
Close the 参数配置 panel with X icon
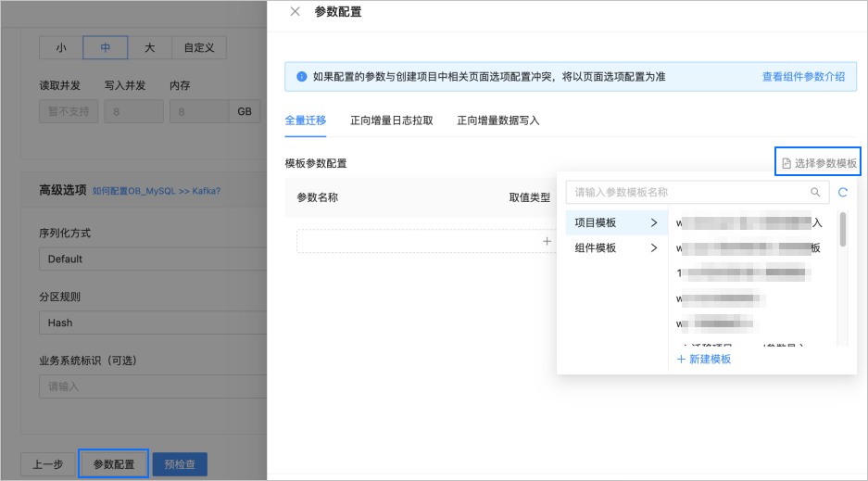point(296,12)
